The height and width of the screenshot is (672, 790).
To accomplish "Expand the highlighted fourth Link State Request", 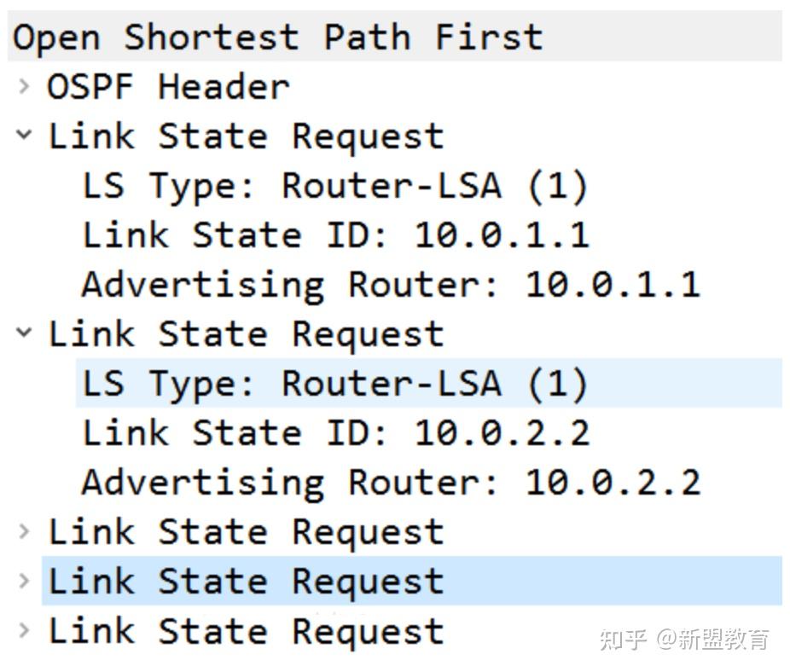I will (x=23, y=581).
